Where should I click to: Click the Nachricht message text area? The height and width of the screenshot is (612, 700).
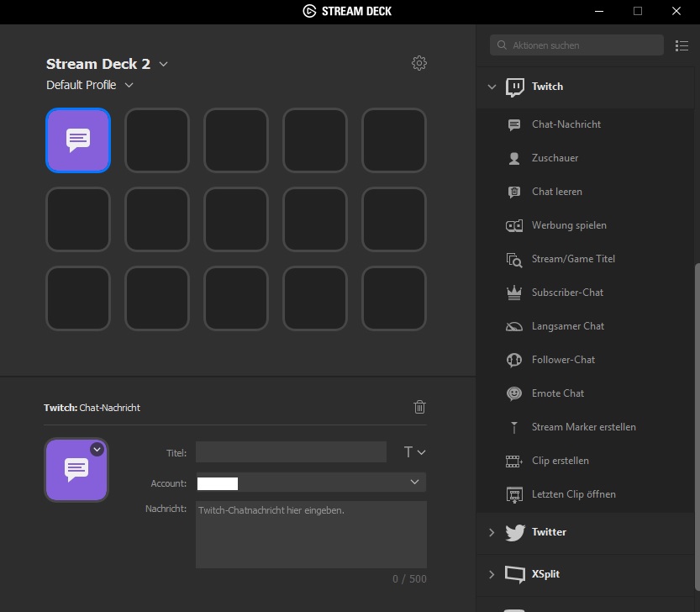tap(311, 535)
